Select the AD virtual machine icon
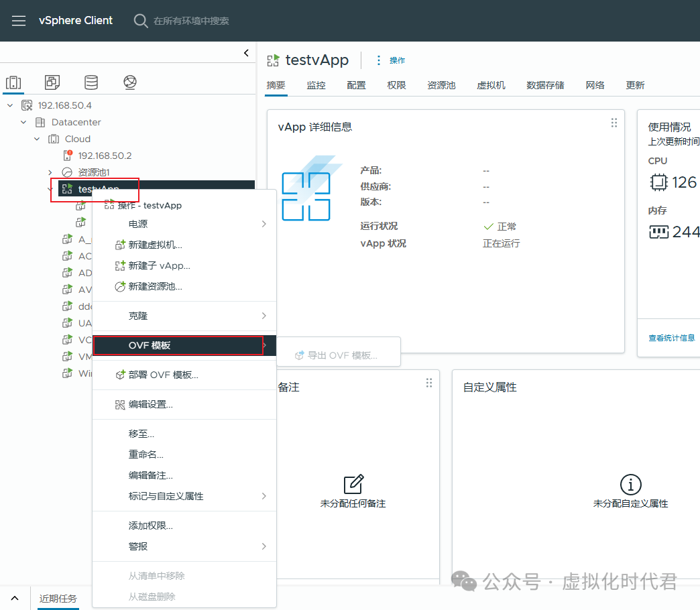This screenshot has height=610, width=700. click(x=68, y=273)
